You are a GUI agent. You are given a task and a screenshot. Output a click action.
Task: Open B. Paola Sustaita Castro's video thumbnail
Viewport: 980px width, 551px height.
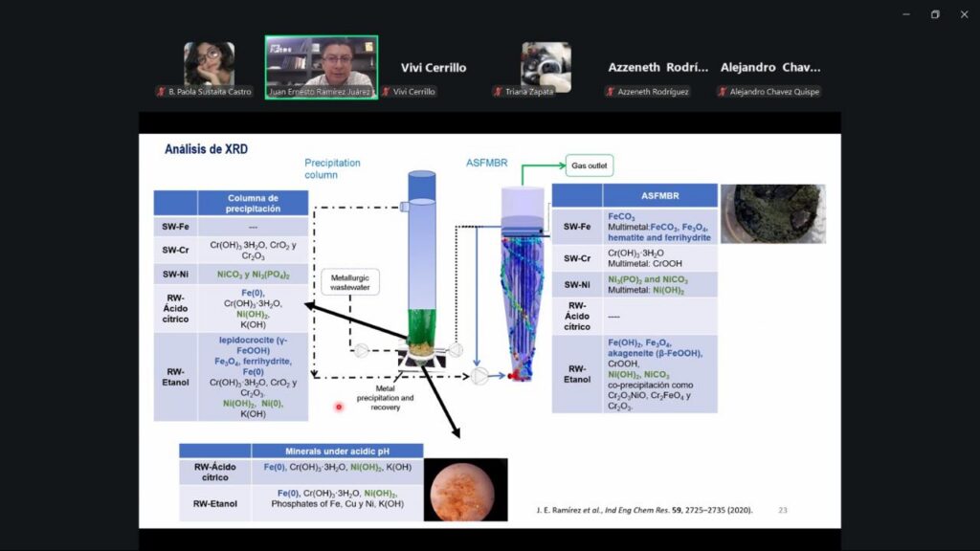[x=209, y=63]
